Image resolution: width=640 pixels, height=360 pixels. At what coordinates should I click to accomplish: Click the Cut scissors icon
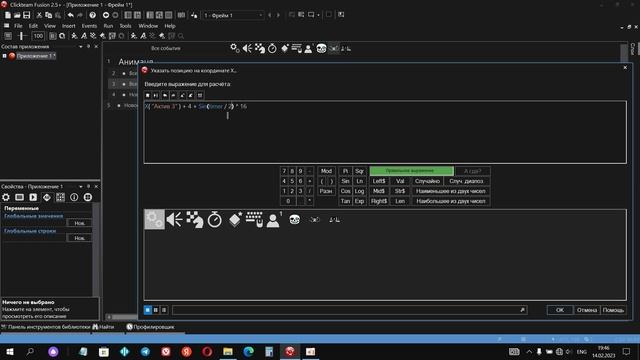(x=39, y=15)
